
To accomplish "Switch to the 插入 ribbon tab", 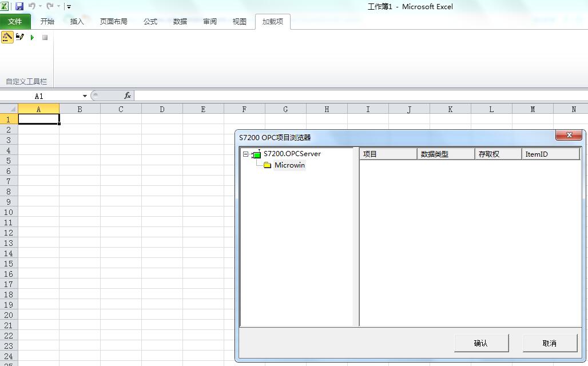I will (77, 21).
